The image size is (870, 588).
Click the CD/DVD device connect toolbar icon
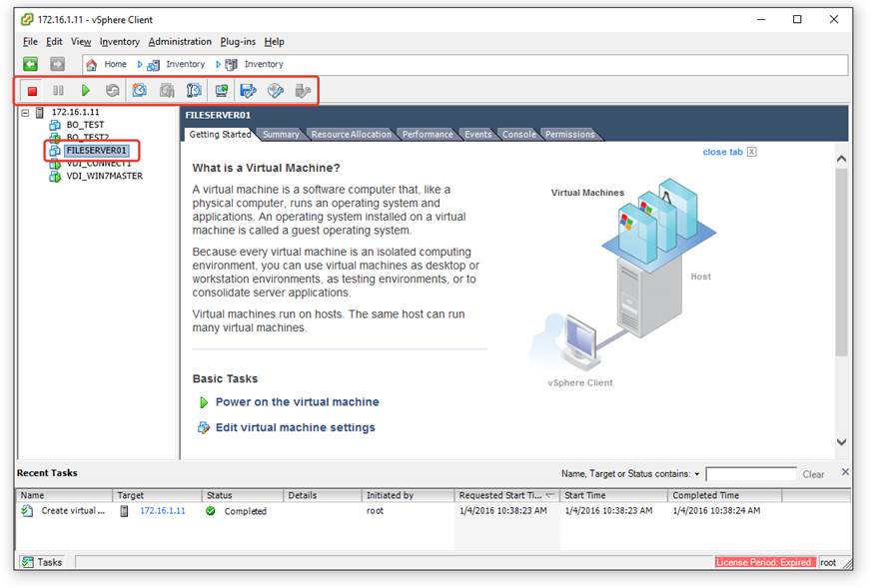point(276,91)
